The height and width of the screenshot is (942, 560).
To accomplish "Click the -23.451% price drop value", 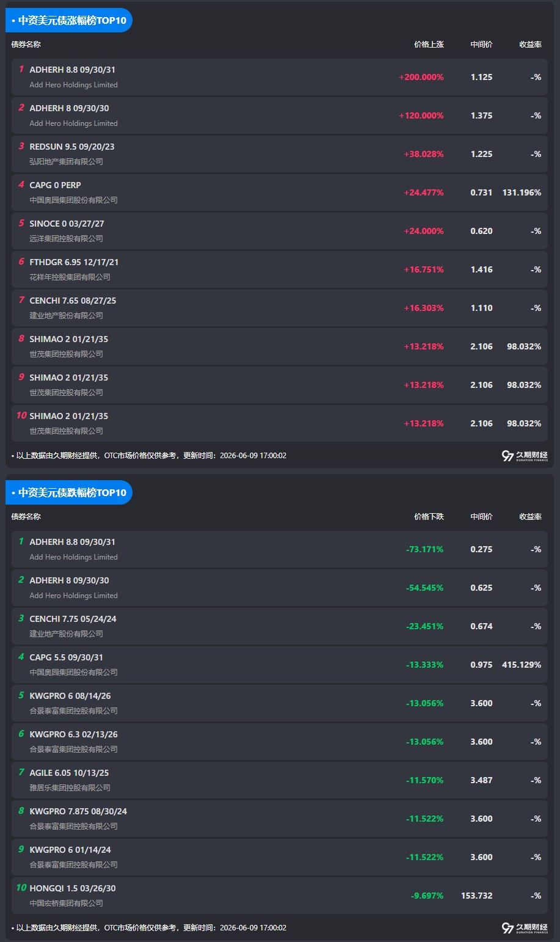I will tap(425, 626).
